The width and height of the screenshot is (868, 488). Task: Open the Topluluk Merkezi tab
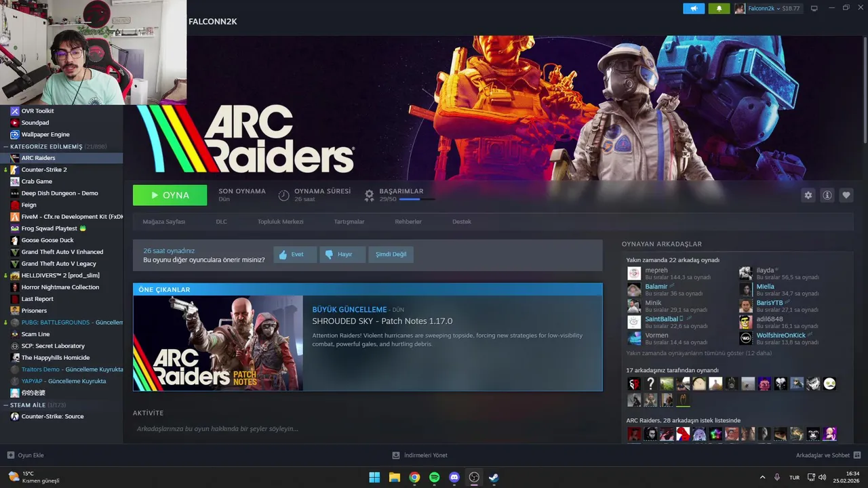click(280, 222)
